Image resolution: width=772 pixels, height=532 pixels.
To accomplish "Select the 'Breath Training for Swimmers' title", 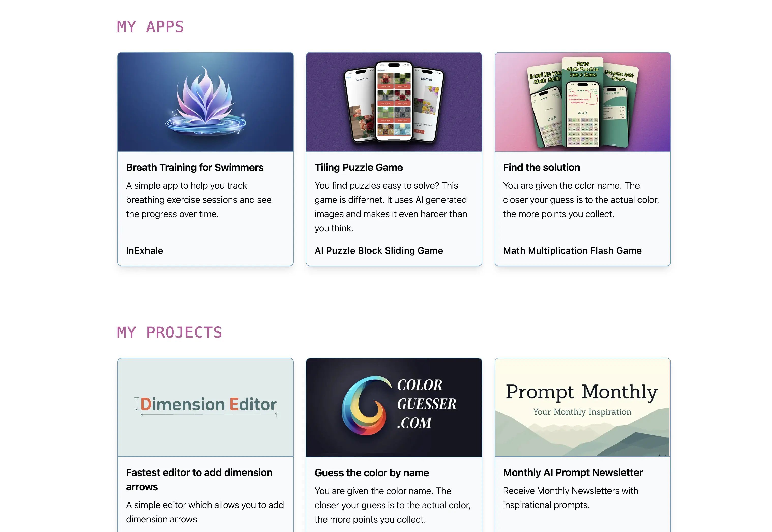I will [194, 167].
